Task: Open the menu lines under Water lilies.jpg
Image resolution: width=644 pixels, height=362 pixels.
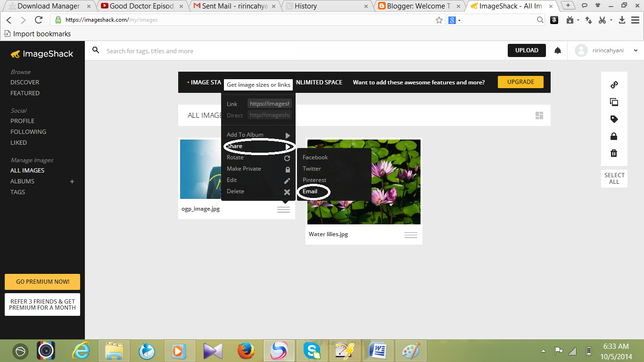Action: tap(411, 235)
